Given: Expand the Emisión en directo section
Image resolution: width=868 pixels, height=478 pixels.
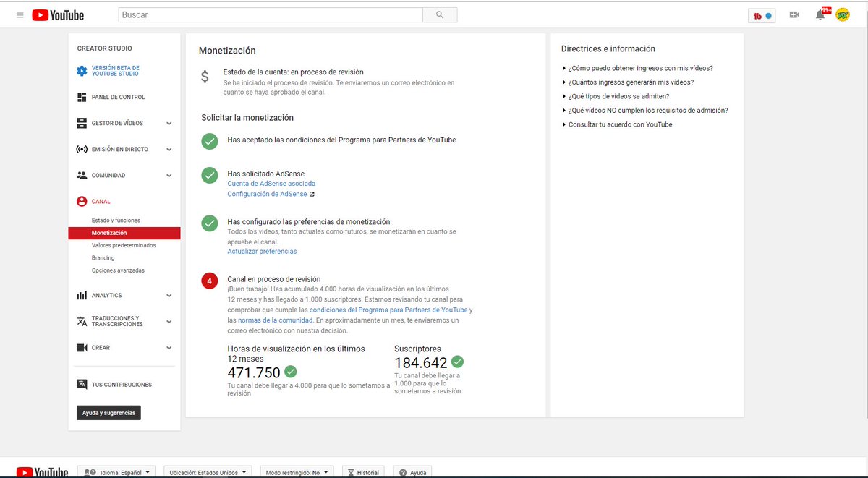Looking at the screenshot, I should (169, 150).
